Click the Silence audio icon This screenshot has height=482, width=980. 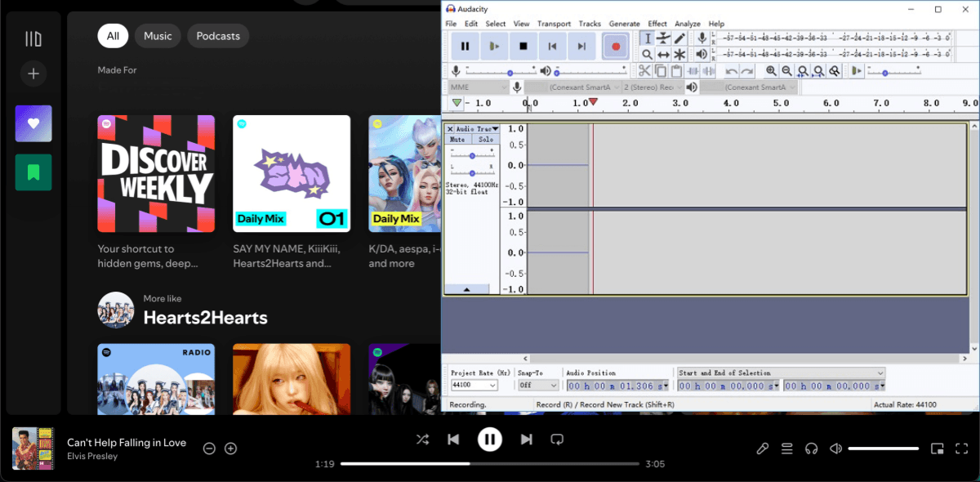[x=707, y=71]
